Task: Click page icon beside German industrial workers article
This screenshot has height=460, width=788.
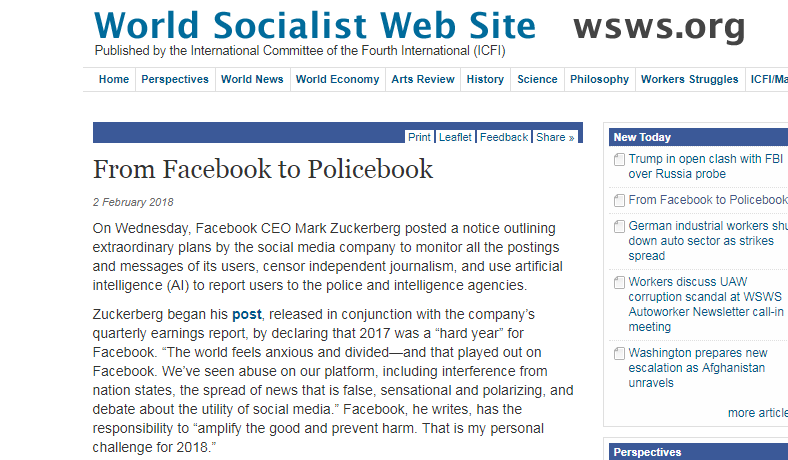Action: click(x=619, y=227)
